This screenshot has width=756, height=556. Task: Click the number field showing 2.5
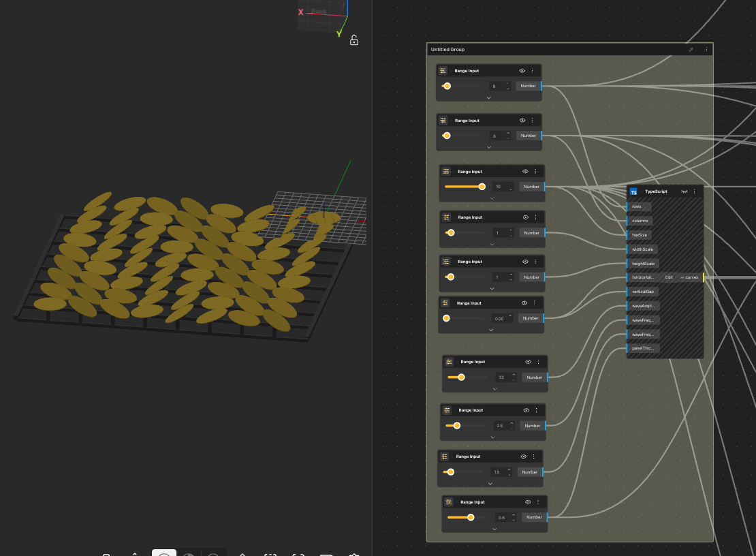click(498, 425)
